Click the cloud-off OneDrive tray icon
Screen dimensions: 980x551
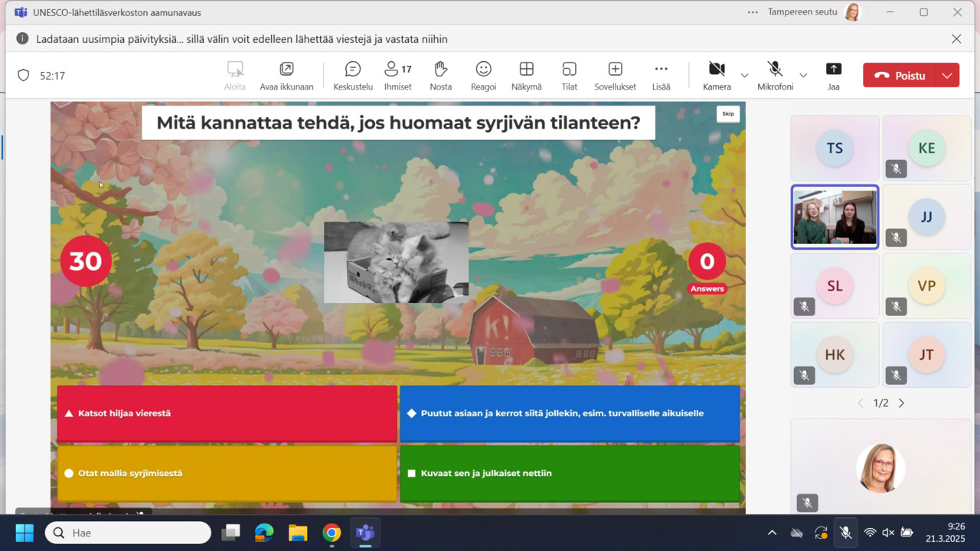coord(796,533)
